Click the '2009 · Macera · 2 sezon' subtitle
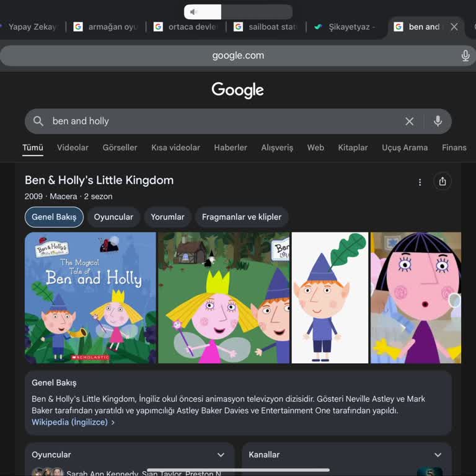476x476 pixels. coord(69,196)
